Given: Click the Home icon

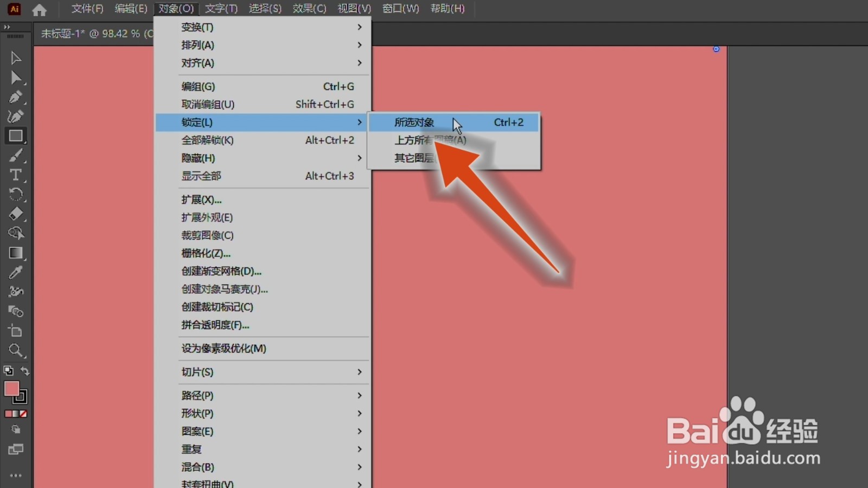Looking at the screenshot, I should [39, 9].
